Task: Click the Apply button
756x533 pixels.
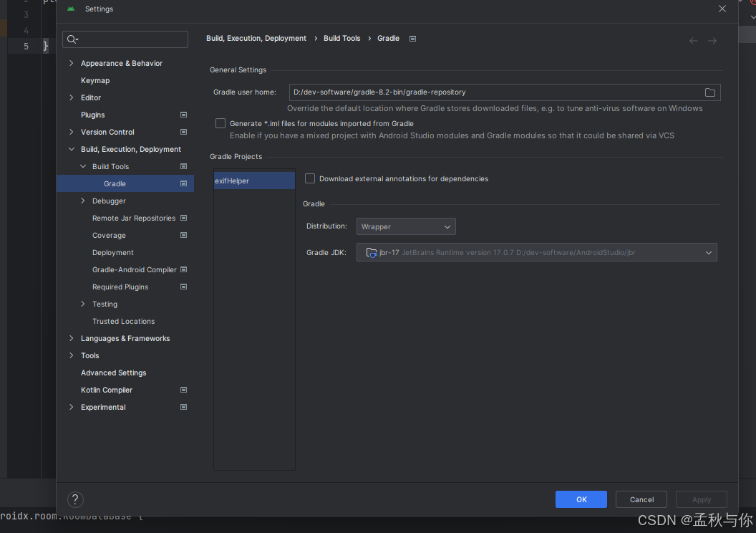Action: [701, 499]
